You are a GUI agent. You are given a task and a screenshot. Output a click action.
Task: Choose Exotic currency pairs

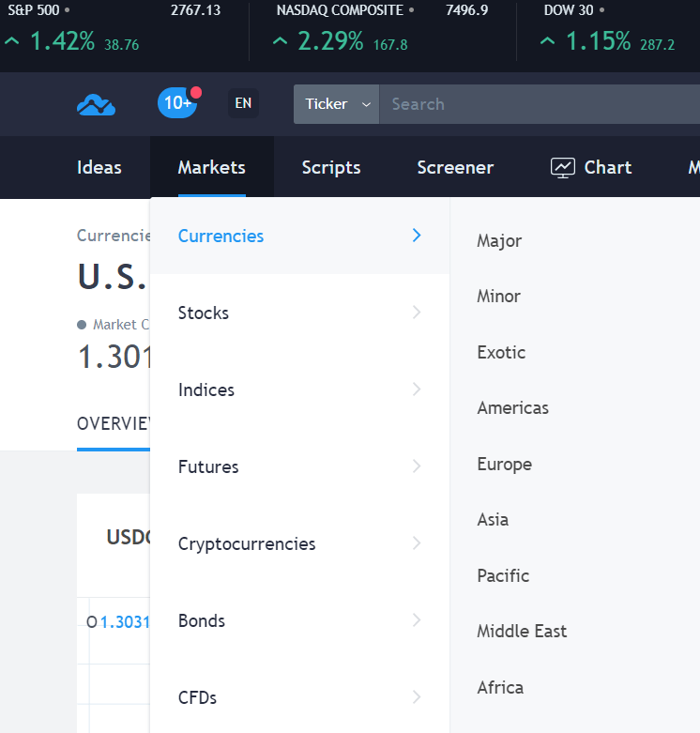pyautogui.click(x=501, y=353)
